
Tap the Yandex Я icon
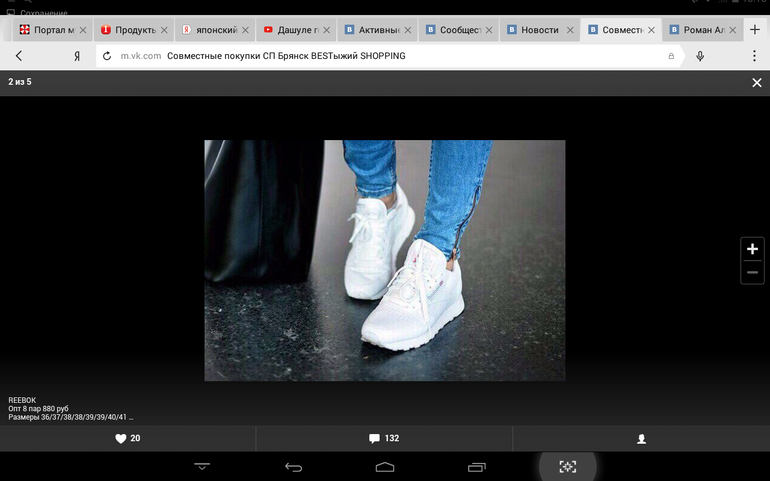click(x=77, y=56)
